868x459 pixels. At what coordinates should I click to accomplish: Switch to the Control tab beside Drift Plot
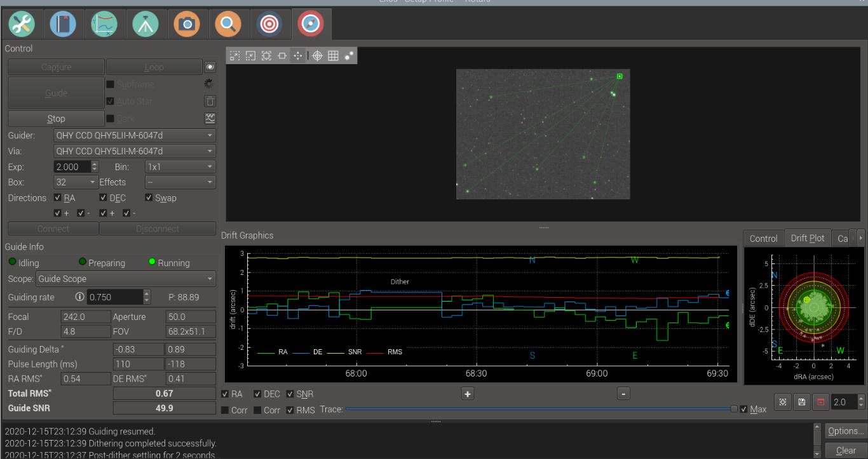(x=763, y=238)
